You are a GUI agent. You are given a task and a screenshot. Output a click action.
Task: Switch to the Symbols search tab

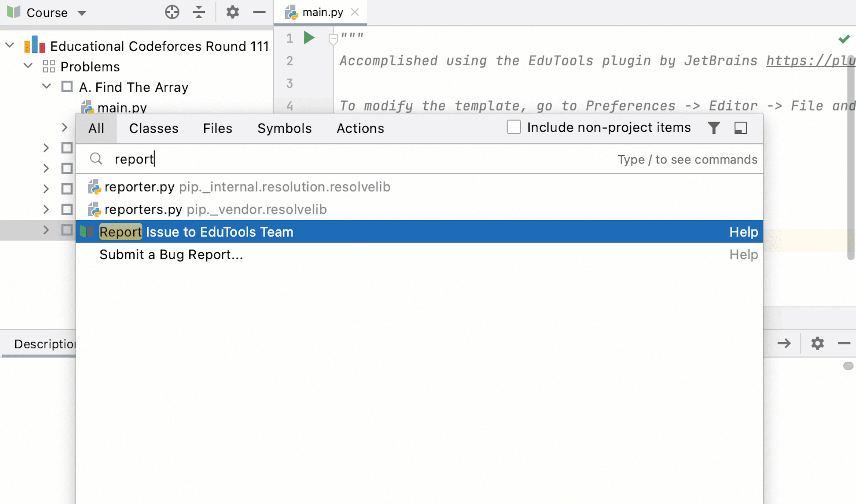pyautogui.click(x=284, y=128)
